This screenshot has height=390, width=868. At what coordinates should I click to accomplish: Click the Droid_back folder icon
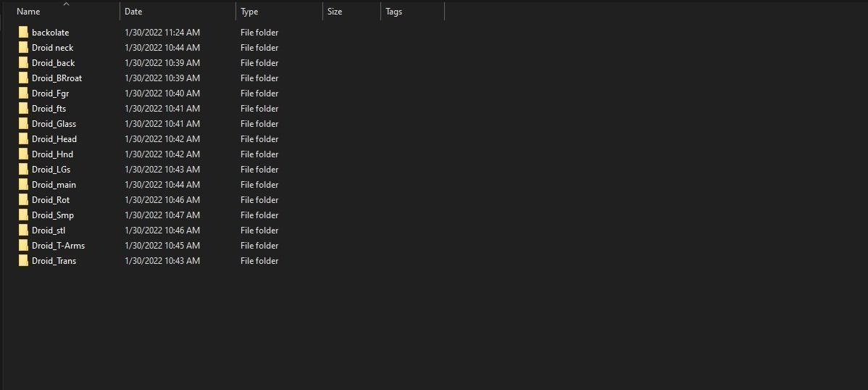click(x=22, y=62)
